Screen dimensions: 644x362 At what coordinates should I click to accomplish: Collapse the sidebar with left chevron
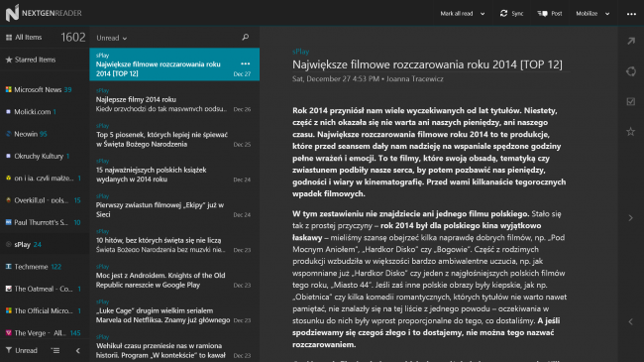(x=78, y=350)
